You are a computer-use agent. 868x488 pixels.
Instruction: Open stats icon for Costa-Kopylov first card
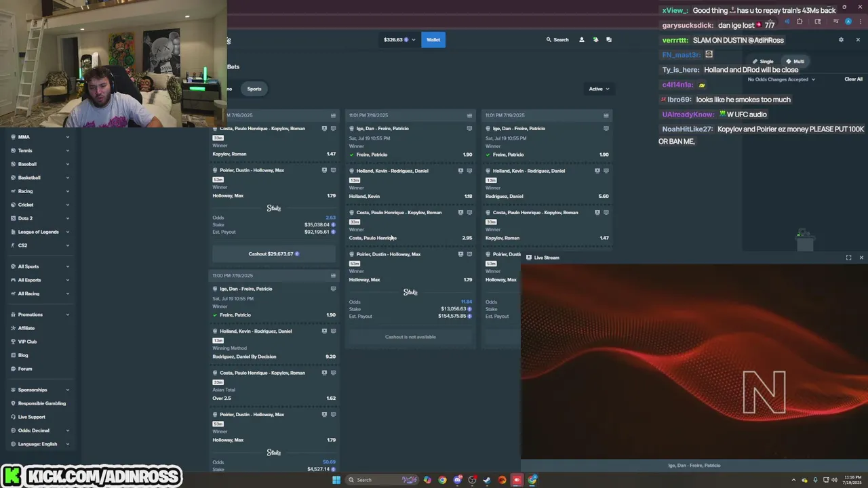(333, 128)
